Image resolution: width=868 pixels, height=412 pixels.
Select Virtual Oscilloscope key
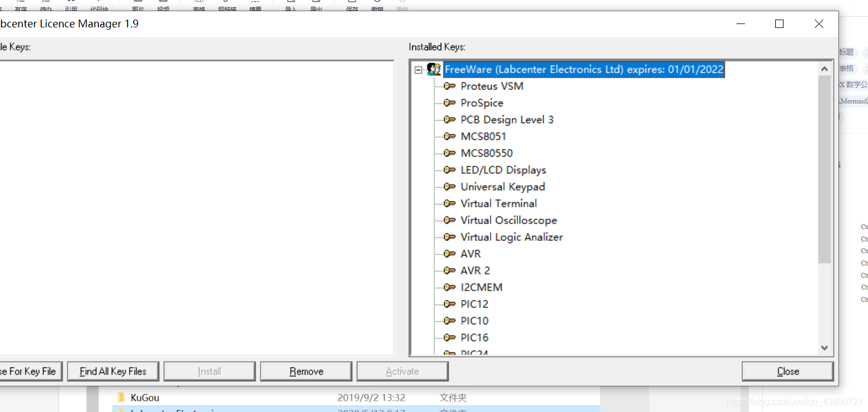[509, 220]
